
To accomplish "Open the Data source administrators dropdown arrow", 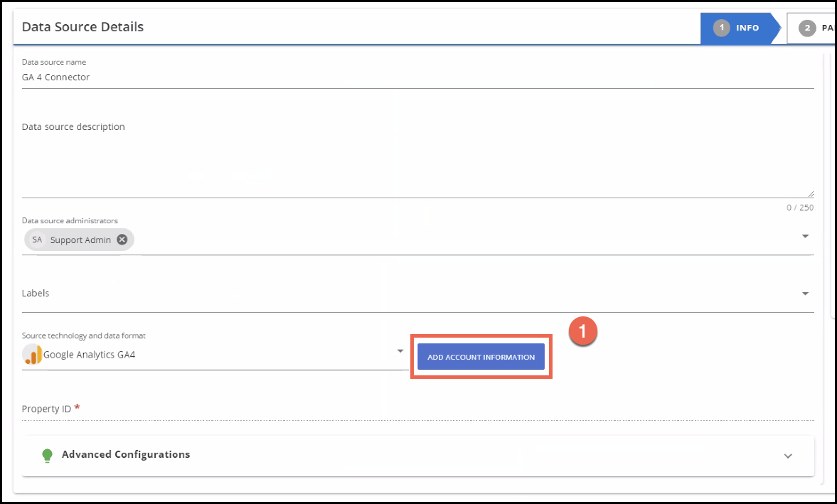I will pyautogui.click(x=806, y=236).
